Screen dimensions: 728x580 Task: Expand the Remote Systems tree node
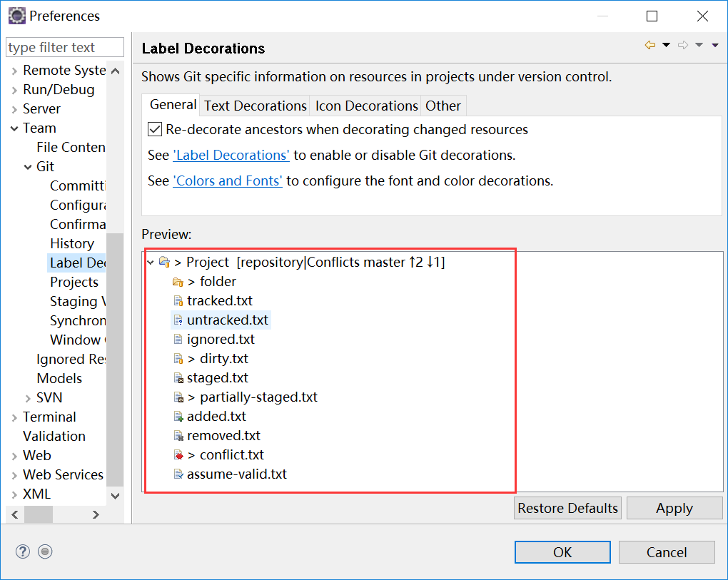click(x=14, y=71)
